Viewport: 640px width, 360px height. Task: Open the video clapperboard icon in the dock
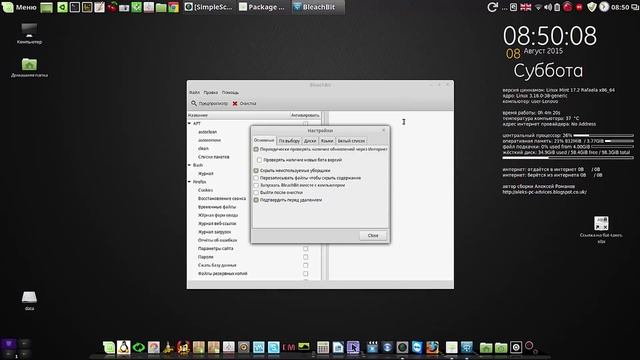pos(372,347)
